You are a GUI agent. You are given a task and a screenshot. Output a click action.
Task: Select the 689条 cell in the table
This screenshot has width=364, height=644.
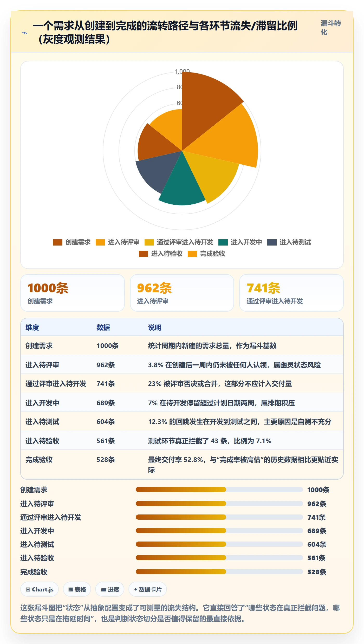(x=106, y=403)
